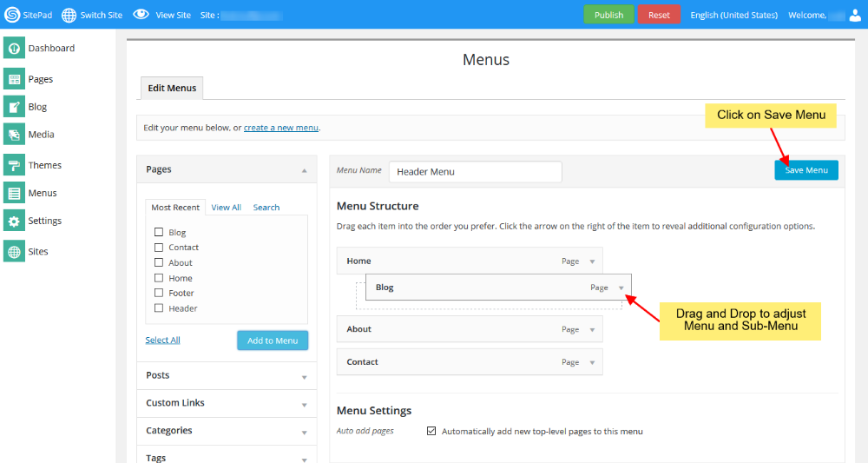
Task: Click the create a new menu link
Action: click(x=280, y=128)
